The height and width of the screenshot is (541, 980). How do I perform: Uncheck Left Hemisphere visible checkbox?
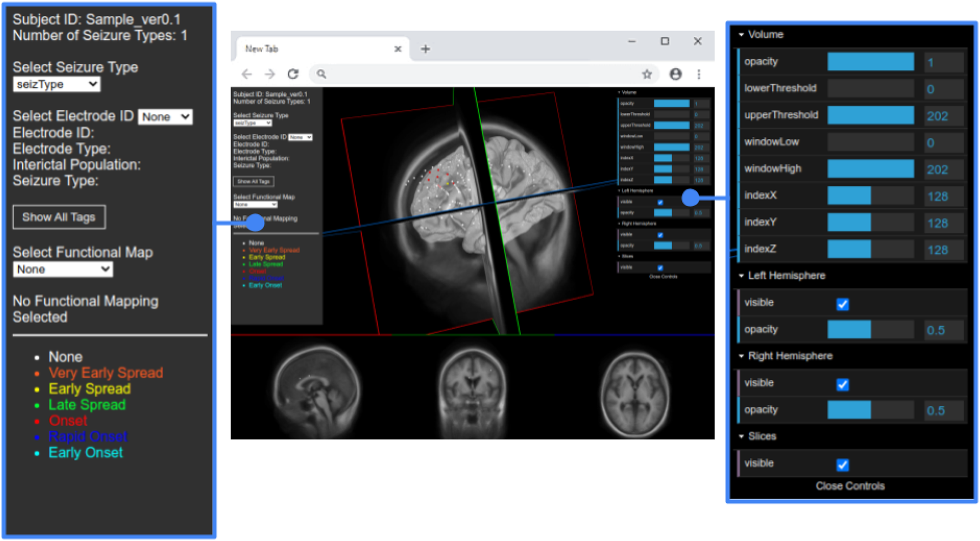(x=842, y=304)
